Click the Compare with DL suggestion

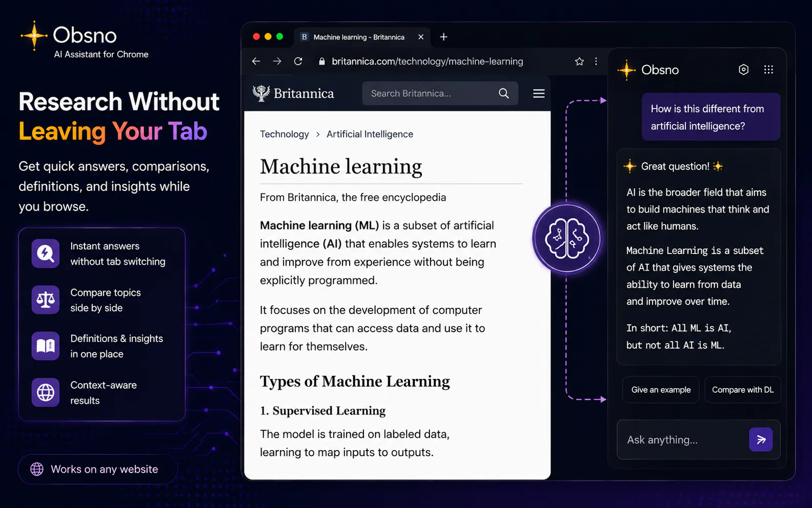743,390
